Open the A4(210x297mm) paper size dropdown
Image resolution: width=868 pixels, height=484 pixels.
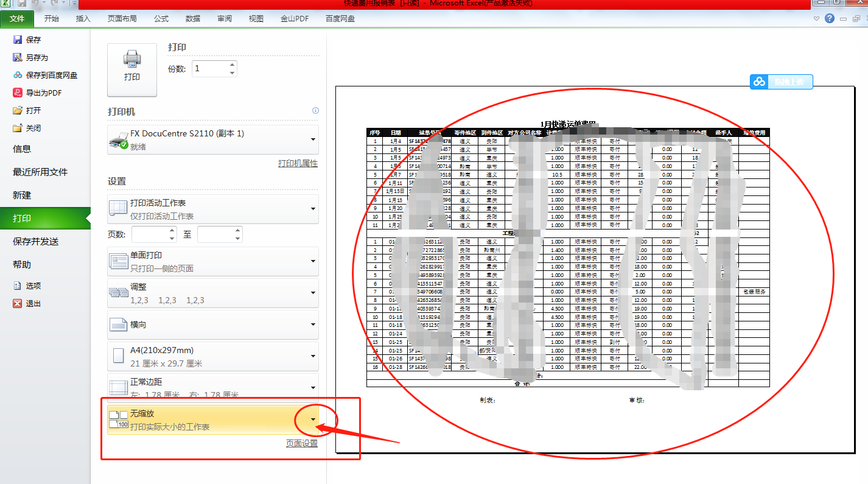tap(213, 357)
